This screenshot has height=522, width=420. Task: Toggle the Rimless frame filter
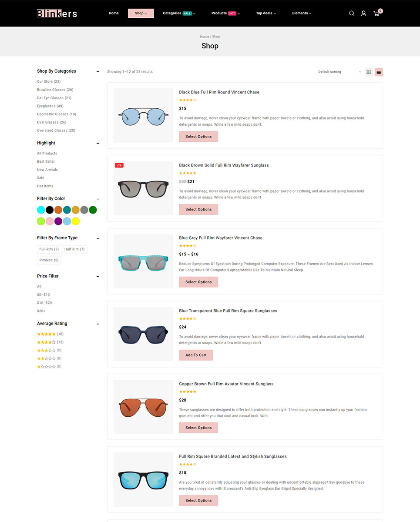tap(49, 260)
